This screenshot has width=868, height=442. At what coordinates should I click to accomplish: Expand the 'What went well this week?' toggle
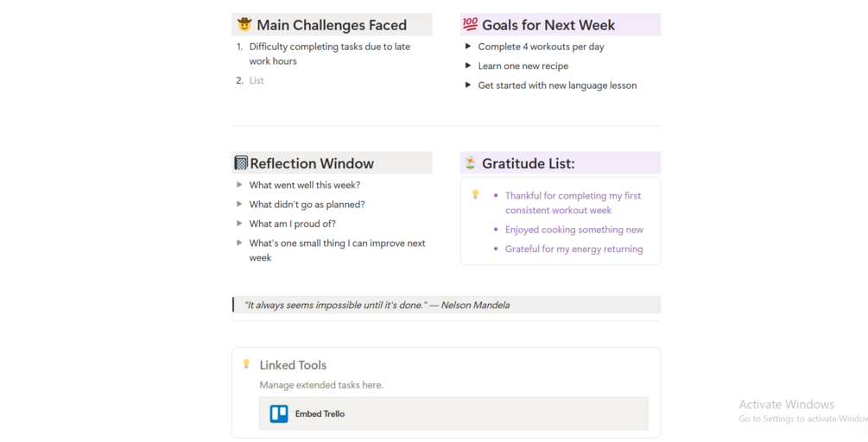pyautogui.click(x=239, y=185)
